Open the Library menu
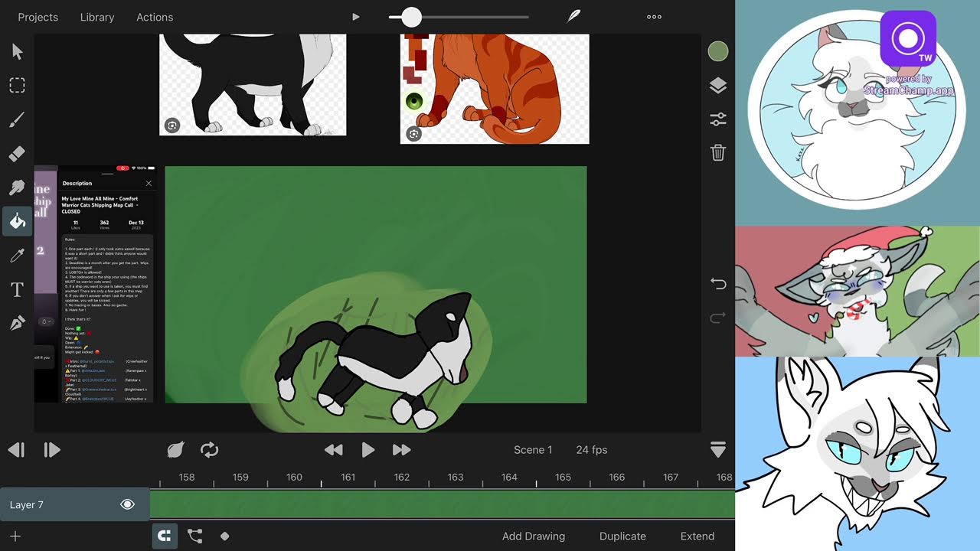This screenshot has width=980, height=551. pyautogui.click(x=97, y=17)
